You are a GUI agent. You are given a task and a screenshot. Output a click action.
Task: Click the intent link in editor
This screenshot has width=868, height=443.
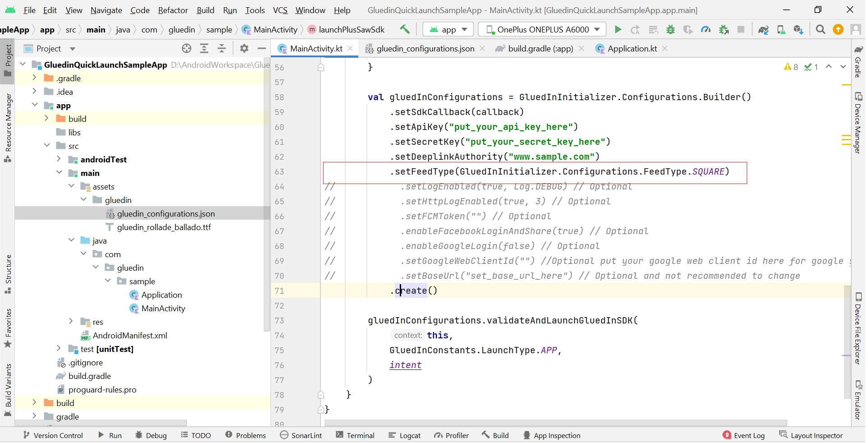click(x=406, y=365)
